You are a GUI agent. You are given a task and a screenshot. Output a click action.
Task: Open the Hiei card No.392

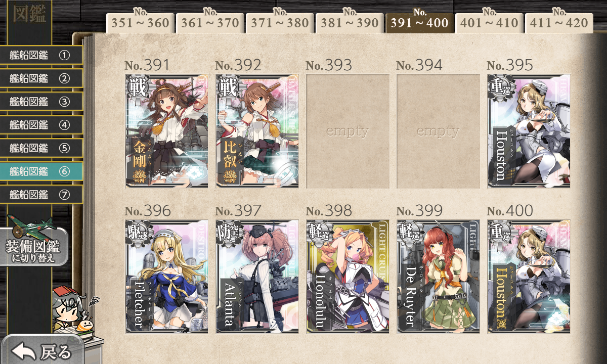(257, 131)
